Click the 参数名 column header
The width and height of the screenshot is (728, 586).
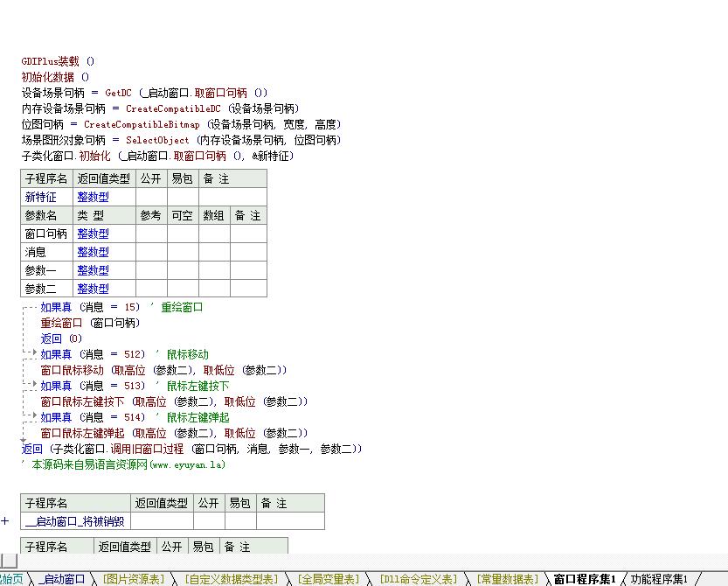click(x=47, y=215)
